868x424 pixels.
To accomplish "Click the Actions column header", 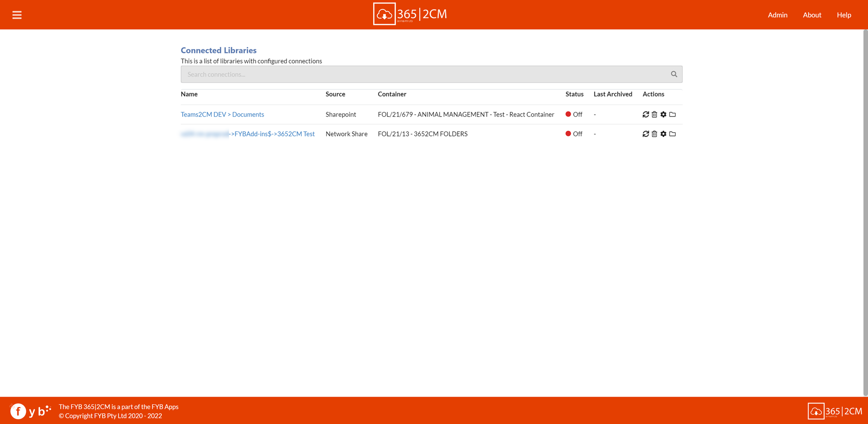I will coord(653,94).
